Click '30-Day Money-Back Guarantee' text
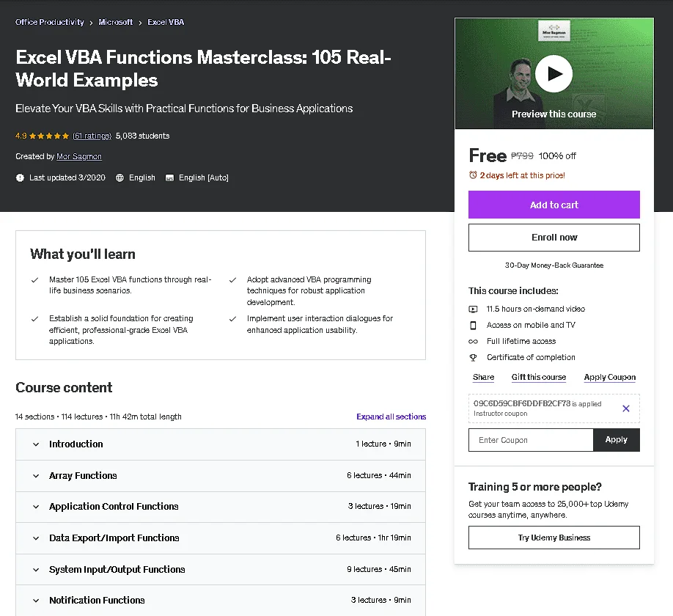This screenshot has height=616, width=673. tap(554, 265)
